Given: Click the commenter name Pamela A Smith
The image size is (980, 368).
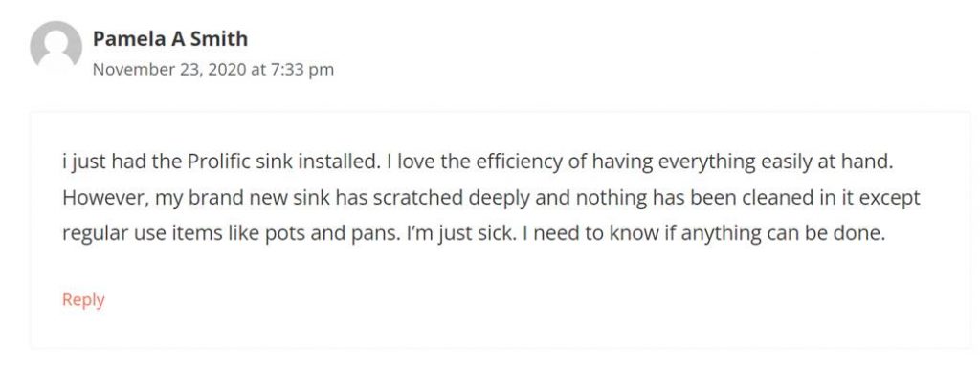Looking at the screenshot, I should click(170, 38).
